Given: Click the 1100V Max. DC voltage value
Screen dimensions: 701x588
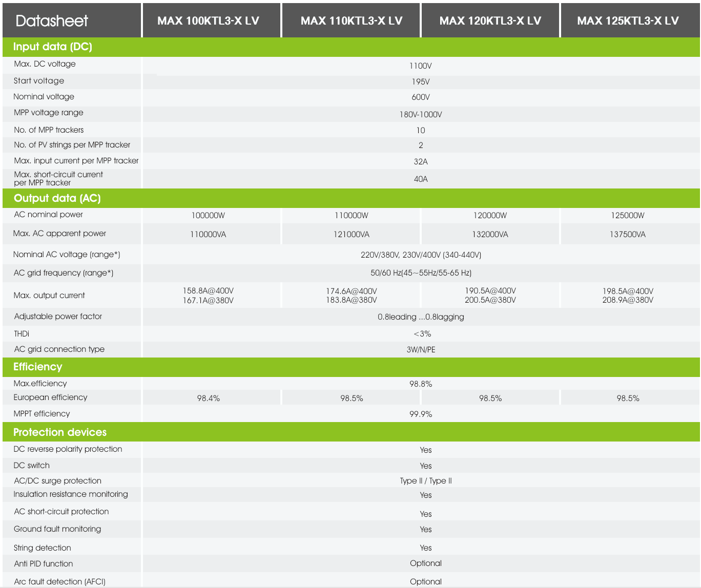Looking at the screenshot, I should 420,66.
